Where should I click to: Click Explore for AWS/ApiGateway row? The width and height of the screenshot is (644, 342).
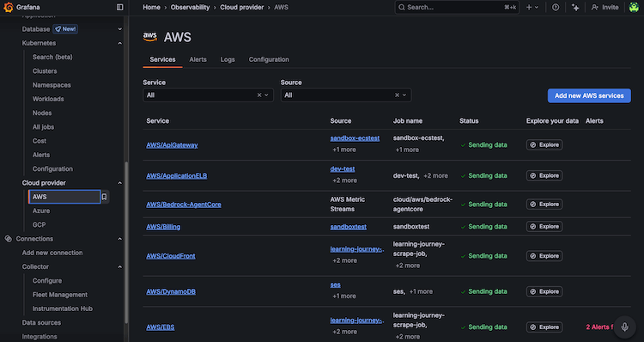(544, 144)
